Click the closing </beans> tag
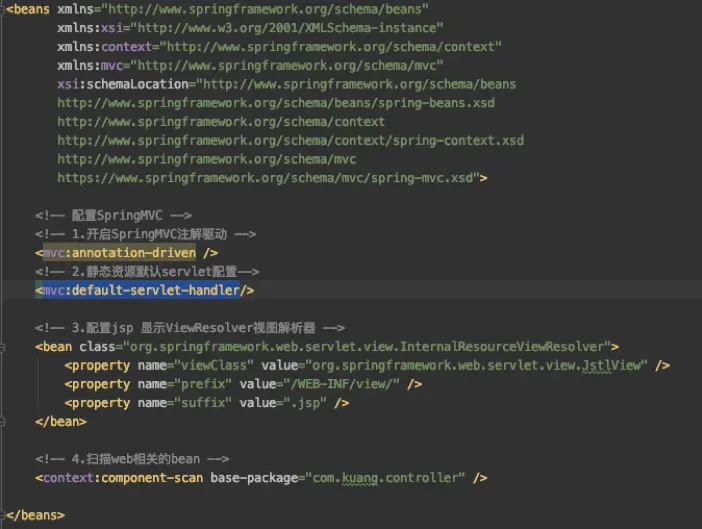702x529 pixels. [35, 515]
